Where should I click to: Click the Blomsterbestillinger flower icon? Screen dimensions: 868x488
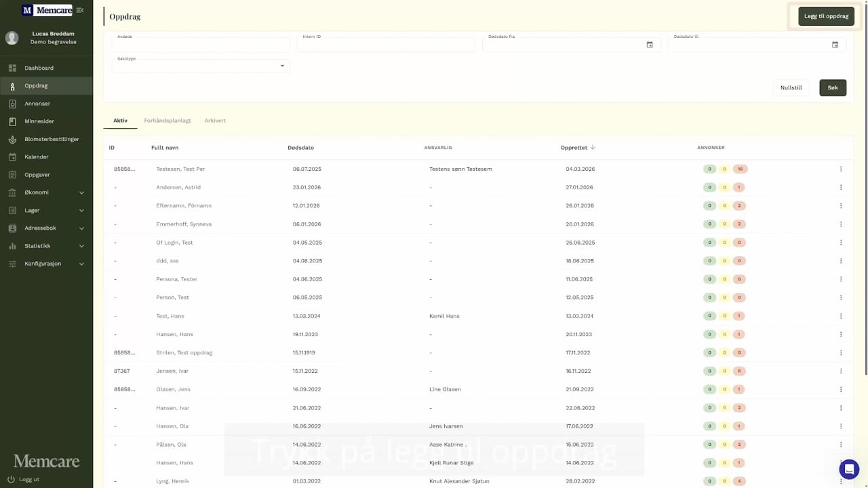coord(12,139)
